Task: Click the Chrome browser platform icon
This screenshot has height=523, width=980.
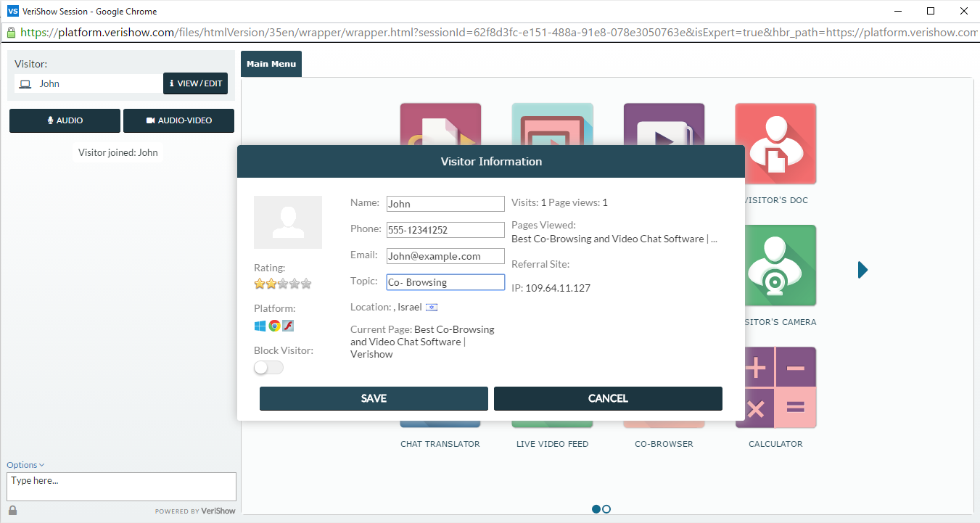Action: click(274, 326)
